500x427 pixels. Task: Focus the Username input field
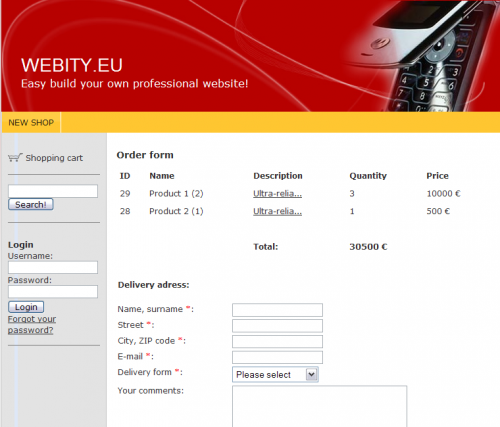click(53, 267)
